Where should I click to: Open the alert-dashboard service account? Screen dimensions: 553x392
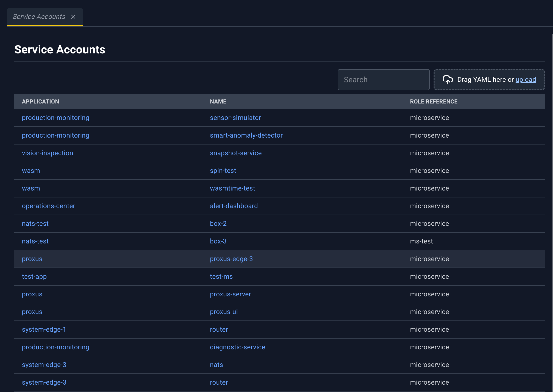click(x=234, y=206)
